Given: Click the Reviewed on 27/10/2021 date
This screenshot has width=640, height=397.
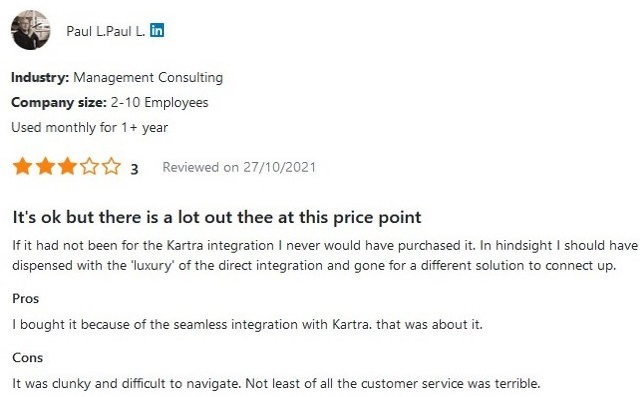Looking at the screenshot, I should 239,167.
